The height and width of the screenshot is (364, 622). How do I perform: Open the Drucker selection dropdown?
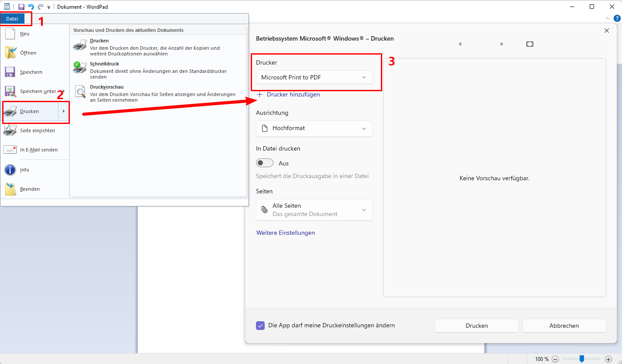click(x=314, y=77)
